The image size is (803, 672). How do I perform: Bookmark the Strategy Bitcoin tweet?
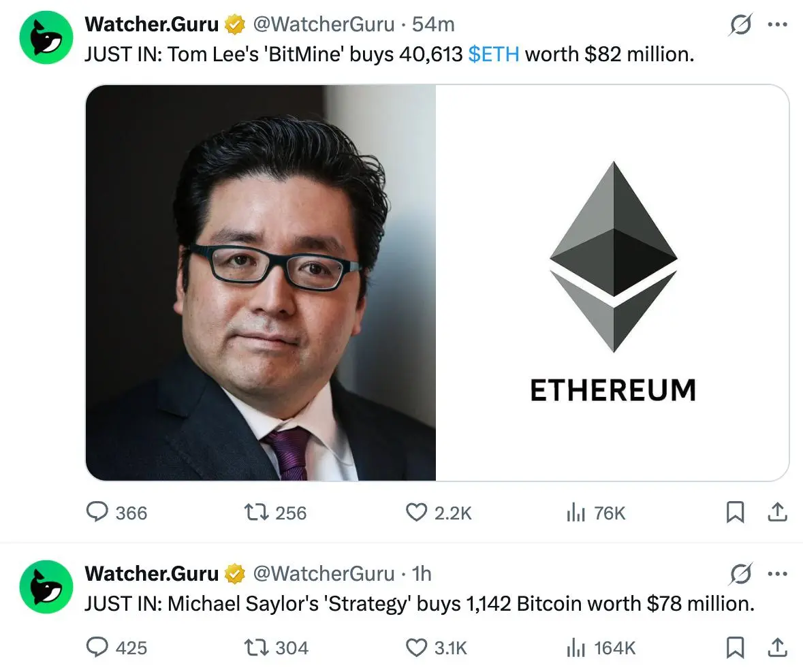[x=736, y=647]
